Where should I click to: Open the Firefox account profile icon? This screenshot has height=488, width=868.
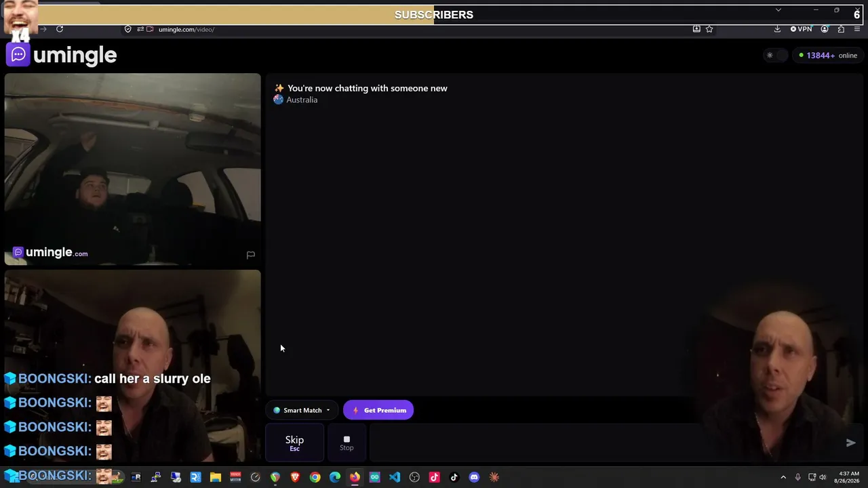[825, 29]
